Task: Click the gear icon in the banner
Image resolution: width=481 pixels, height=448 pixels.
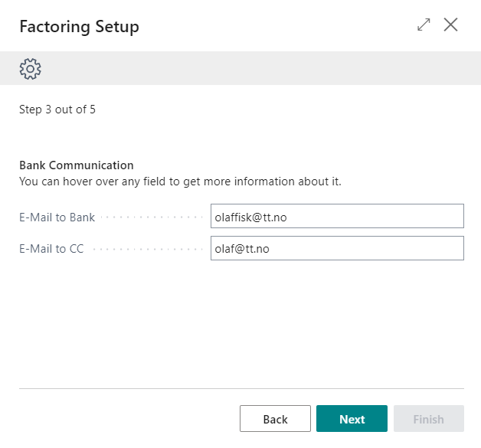Action: pyautogui.click(x=30, y=69)
